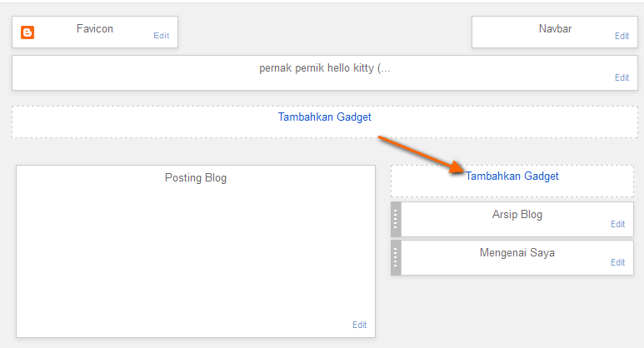The width and height of the screenshot is (644, 348).
Task: Click the orange Blogger favicon icon
Action: tap(27, 32)
